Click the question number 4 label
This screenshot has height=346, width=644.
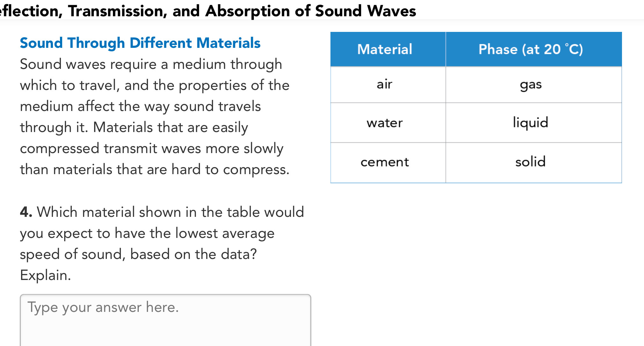click(26, 212)
